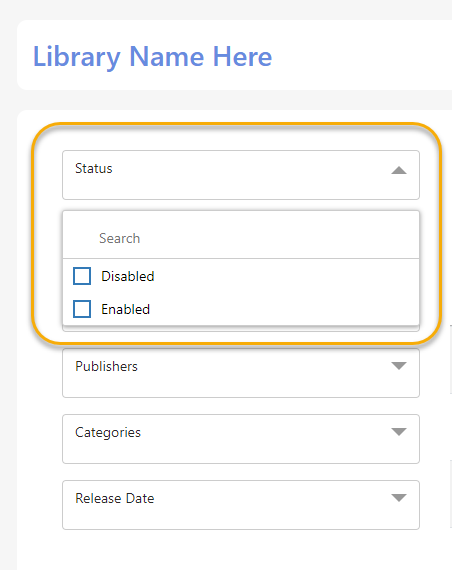
Task: Click the Publishers down arrow icon
Action: (x=399, y=366)
